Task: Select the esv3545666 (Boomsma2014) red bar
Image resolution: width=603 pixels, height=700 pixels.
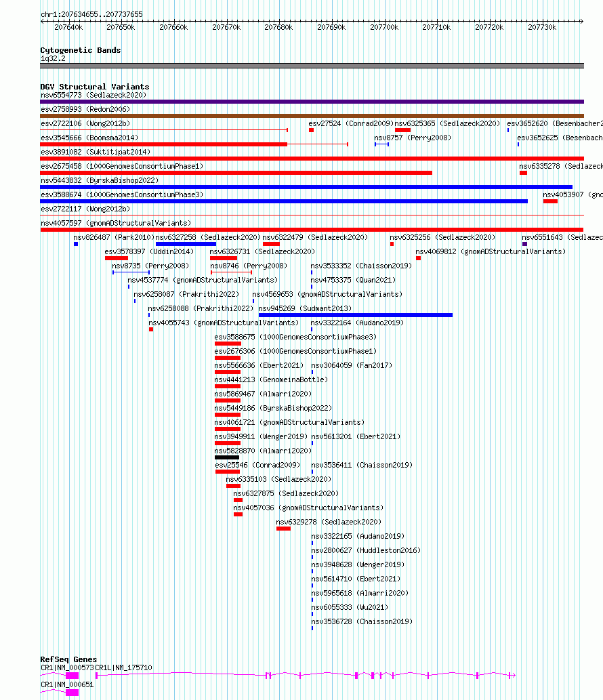Action: click(163, 144)
